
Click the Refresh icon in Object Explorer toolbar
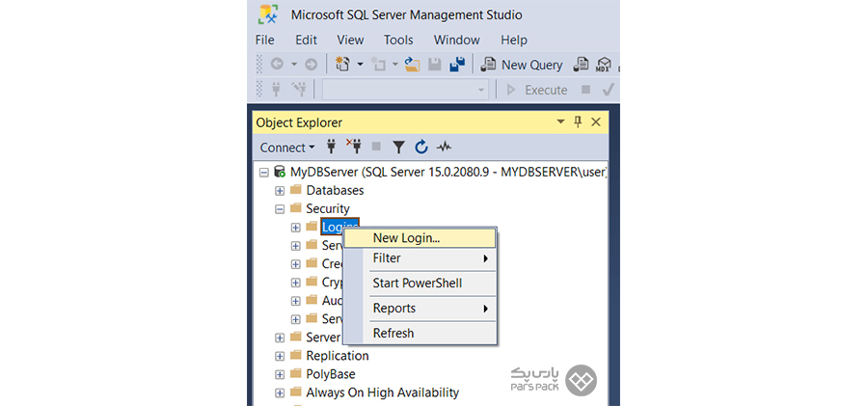(421, 147)
